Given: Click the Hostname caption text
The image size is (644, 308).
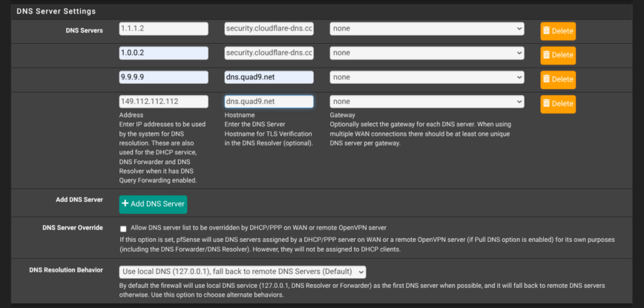Looking at the screenshot, I should pos(240,115).
